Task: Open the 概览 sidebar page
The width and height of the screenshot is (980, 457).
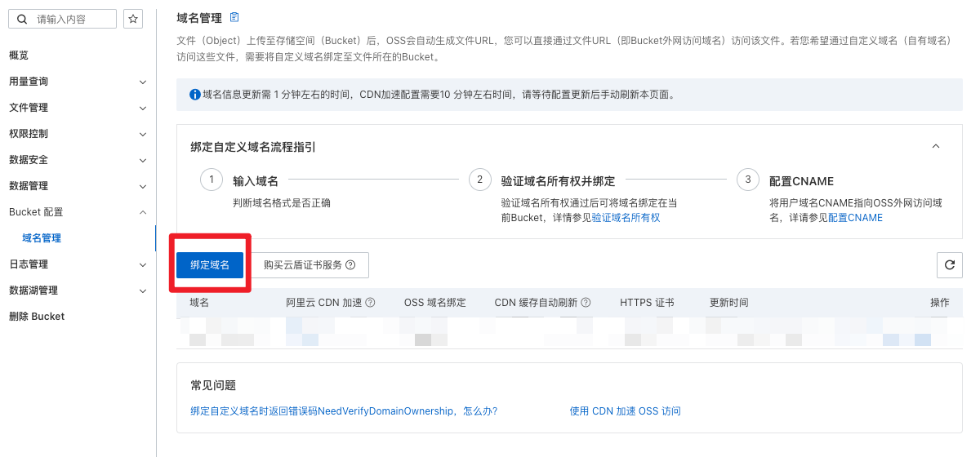Action: [19, 55]
